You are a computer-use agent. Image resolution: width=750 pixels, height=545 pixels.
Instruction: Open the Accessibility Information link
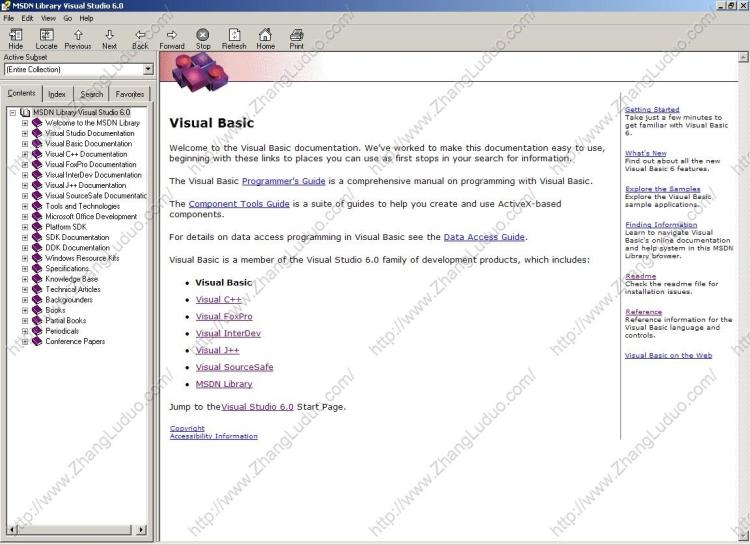(x=214, y=436)
